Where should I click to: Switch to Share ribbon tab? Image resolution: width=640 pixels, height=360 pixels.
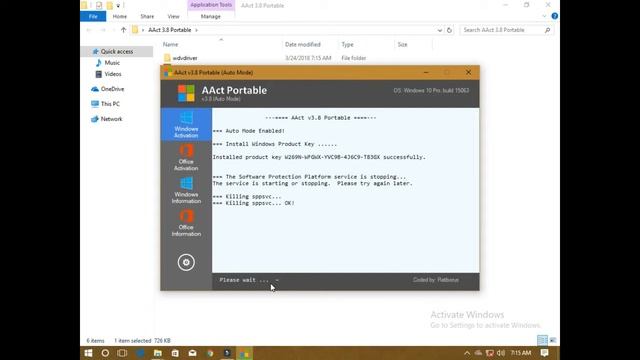147,16
